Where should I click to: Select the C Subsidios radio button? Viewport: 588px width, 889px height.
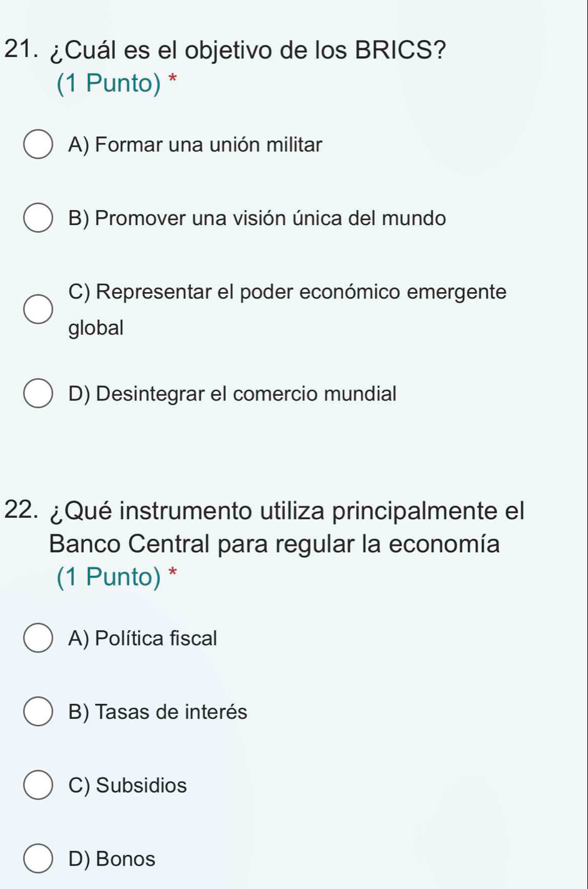tap(38, 785)
